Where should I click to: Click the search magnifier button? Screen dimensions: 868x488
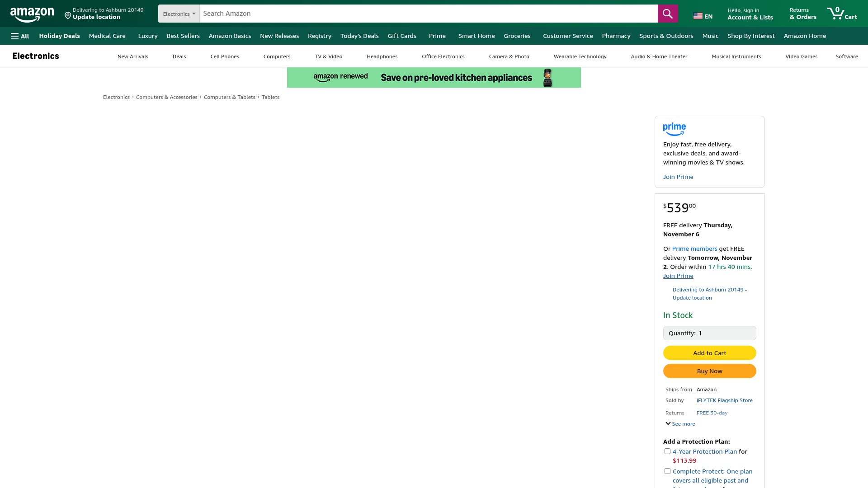click(x=667, y=14)
